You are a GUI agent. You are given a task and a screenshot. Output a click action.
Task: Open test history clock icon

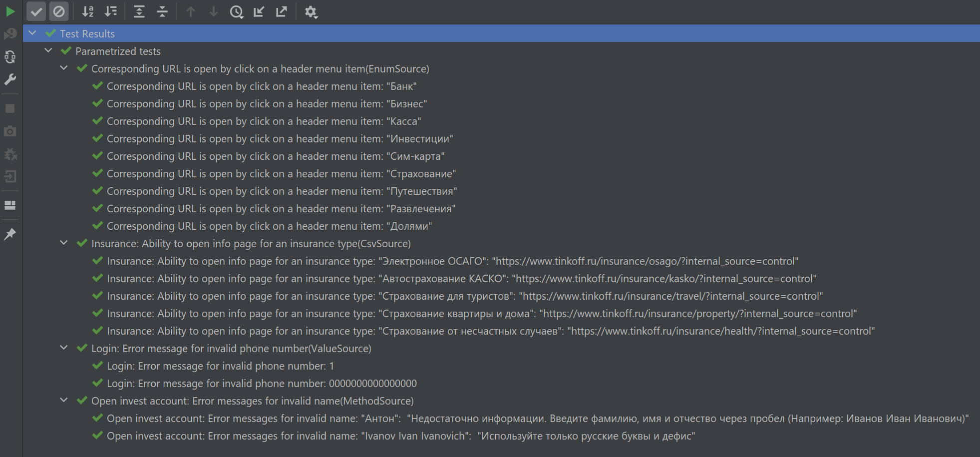237,11
